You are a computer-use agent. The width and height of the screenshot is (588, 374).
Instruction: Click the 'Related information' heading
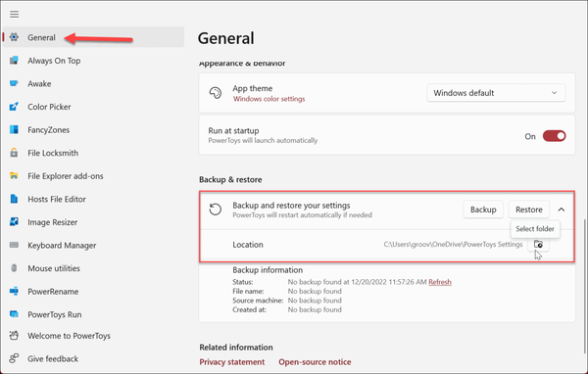pyautogui.click(x=236, y=347)
